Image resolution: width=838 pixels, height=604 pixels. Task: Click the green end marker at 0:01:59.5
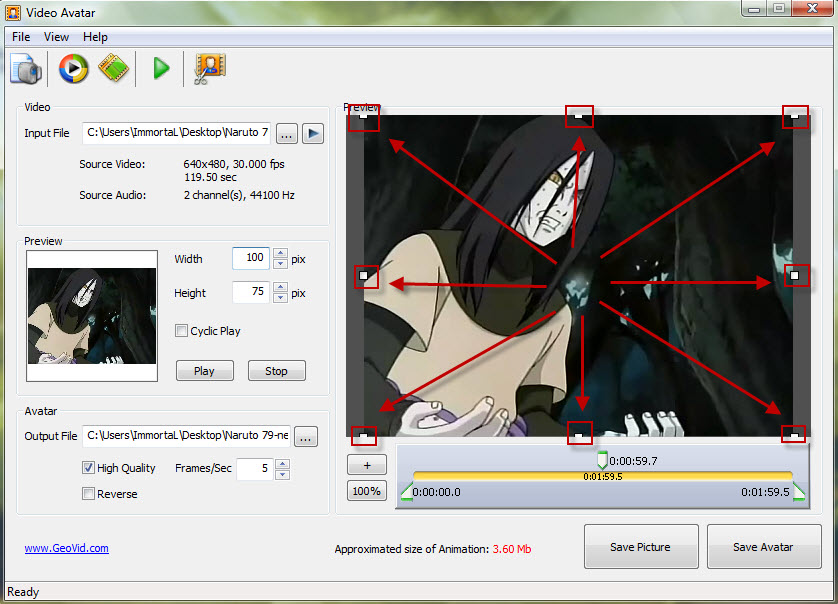798,492
